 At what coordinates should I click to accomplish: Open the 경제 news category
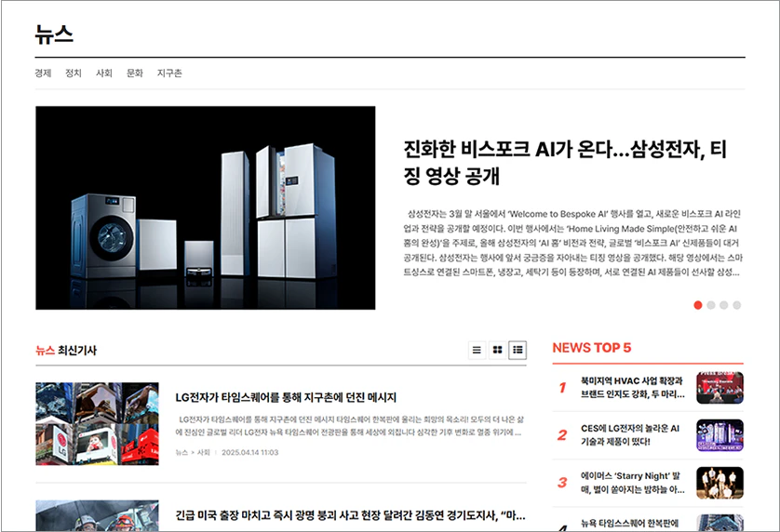coord(43,73)
